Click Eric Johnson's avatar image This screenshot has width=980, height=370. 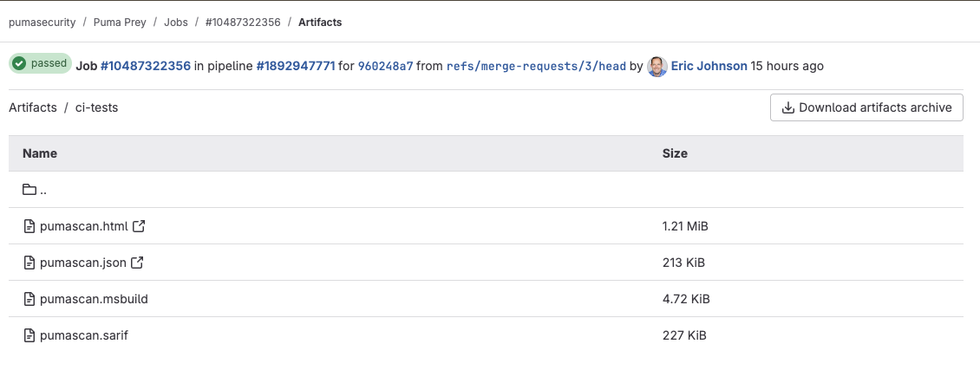(657, 66)
